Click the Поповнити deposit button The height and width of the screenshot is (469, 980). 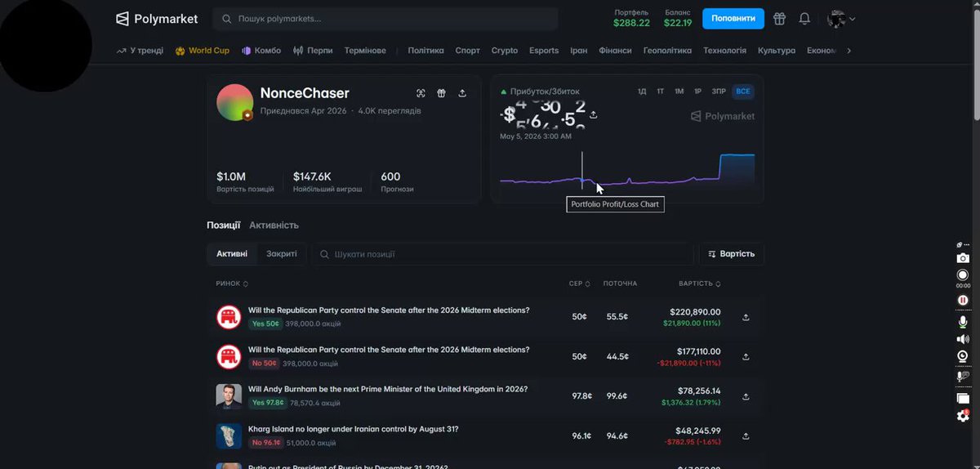733,18
